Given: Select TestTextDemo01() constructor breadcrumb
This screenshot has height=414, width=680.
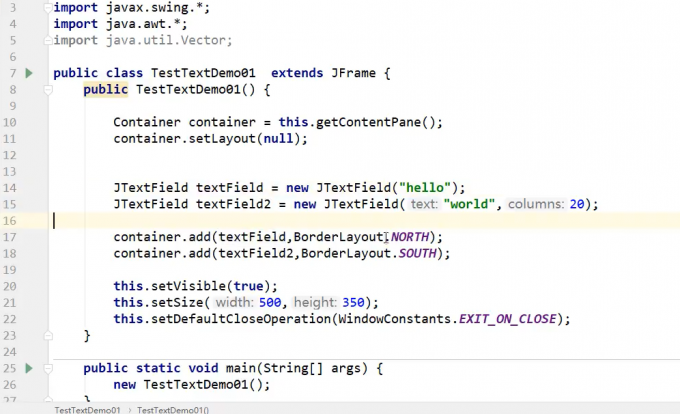Looking at the screenshot, I should click(173, 409).
